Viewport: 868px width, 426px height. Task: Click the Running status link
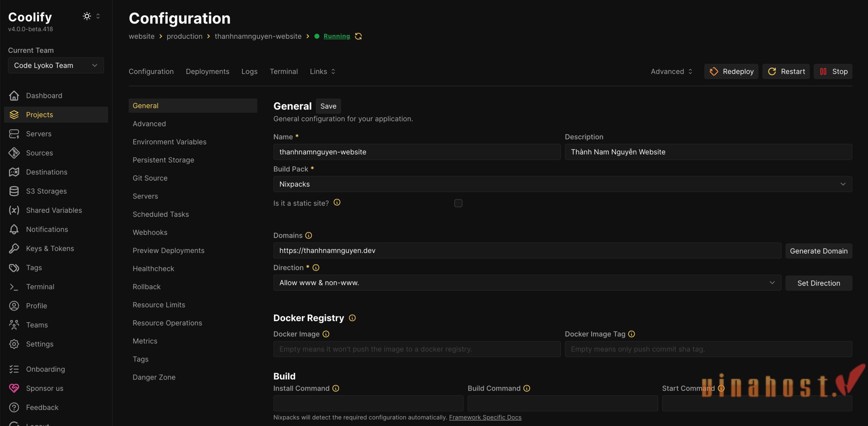click(x=337, y=36)
